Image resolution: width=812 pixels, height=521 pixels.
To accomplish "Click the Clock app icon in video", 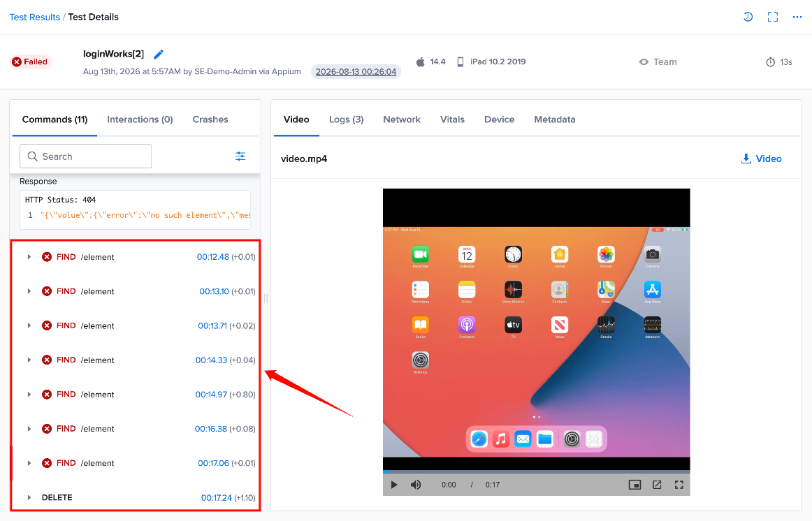I will pyautogui.click(x=513, y=254).
